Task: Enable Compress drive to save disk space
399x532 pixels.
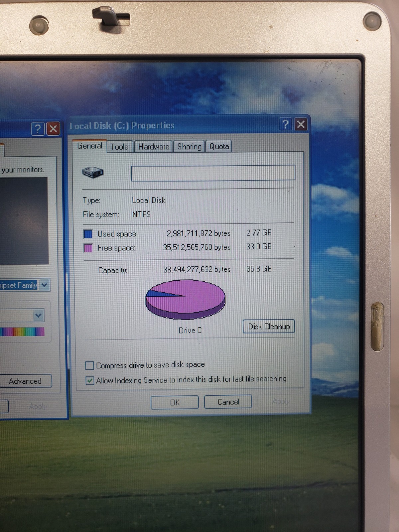Action: (x=89, y=366)
